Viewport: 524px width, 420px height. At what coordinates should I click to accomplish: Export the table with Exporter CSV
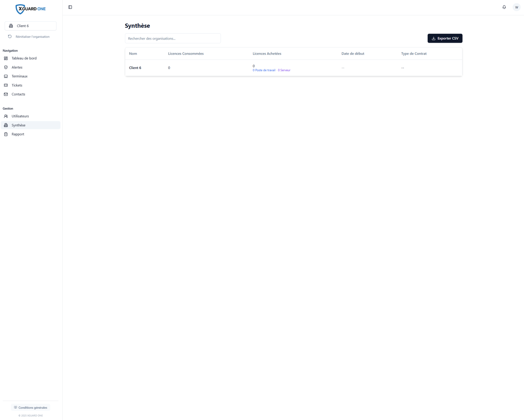pyautogui.click(x=445, y=38)
